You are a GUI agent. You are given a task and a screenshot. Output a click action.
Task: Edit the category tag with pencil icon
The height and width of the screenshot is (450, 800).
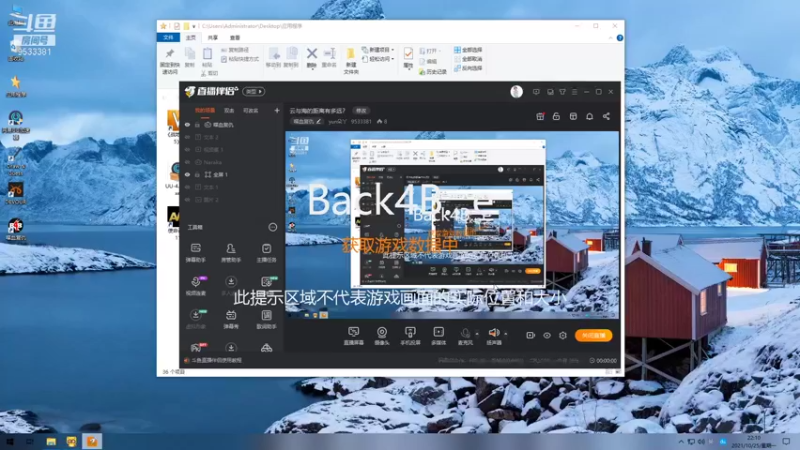[307, 121]
